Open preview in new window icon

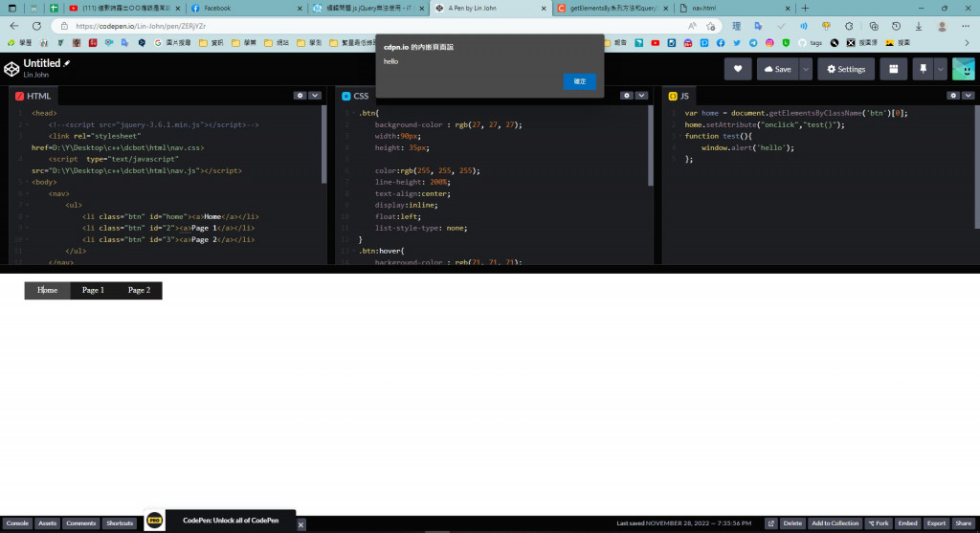[x=770, y=523]
